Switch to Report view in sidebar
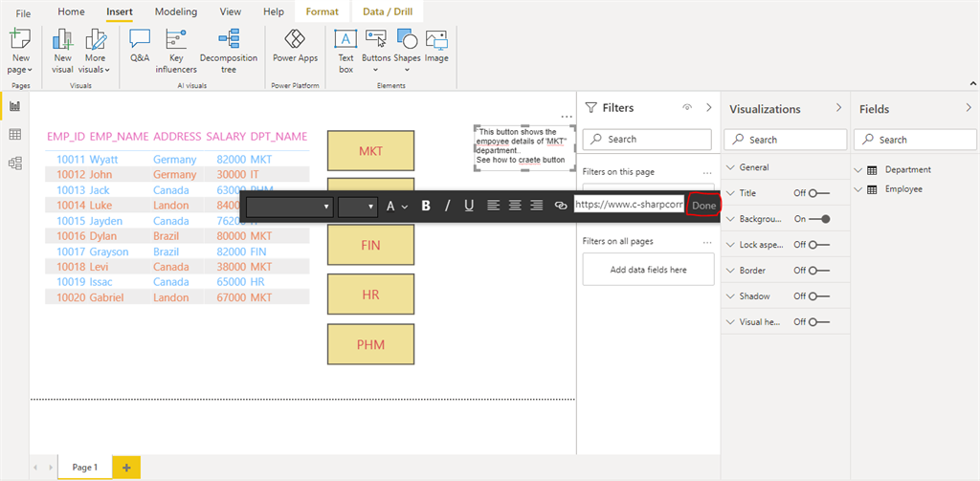 point(15,107)
